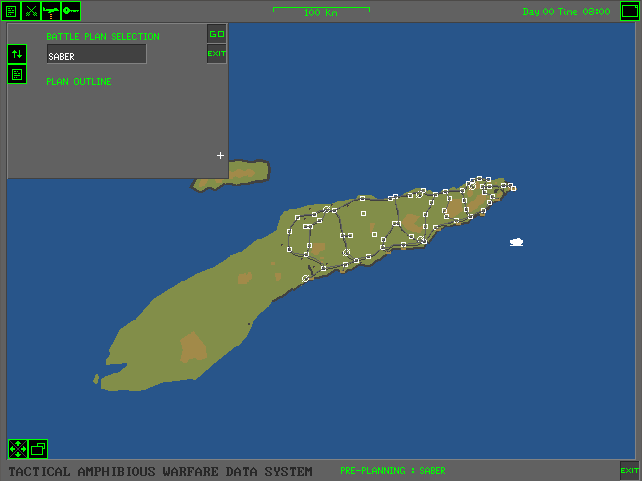Click the key icon in top toolbar
The width and height of the screenshot is (642, 481).
(x=70, y=11)
